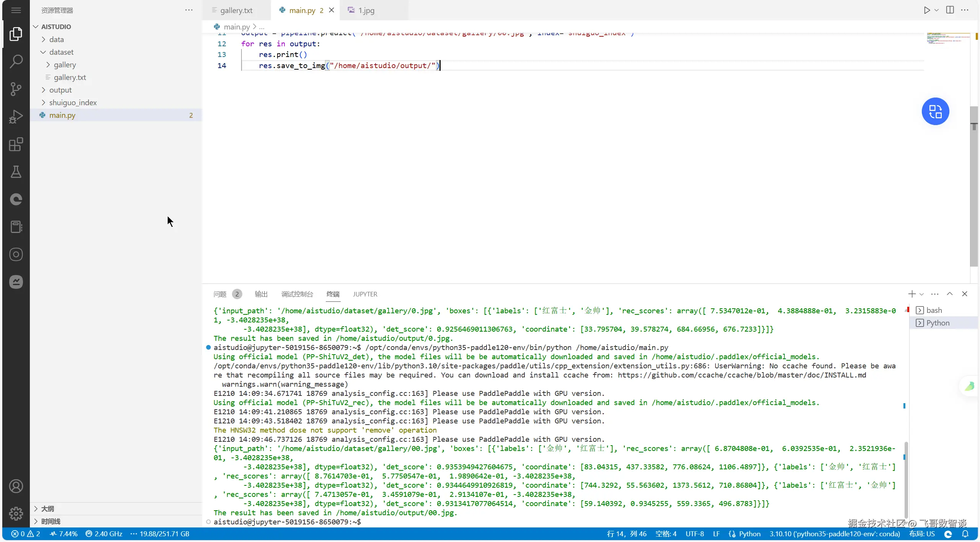Viewport: 980px width, 542px height.
Task: Open the new-terminal launch profile dropdown
Action: 921,294
